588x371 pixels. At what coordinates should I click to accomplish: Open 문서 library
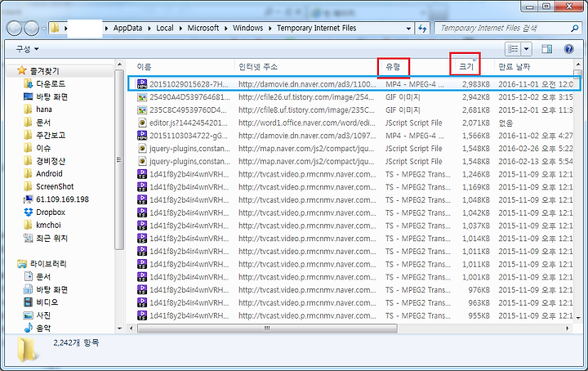(37, 277)
